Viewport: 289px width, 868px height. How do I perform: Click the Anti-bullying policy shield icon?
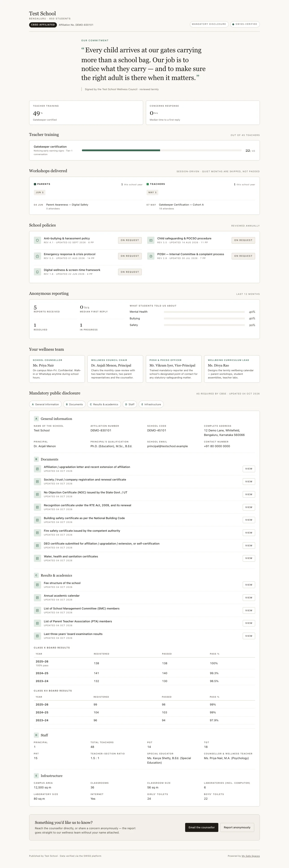(37, 240)
